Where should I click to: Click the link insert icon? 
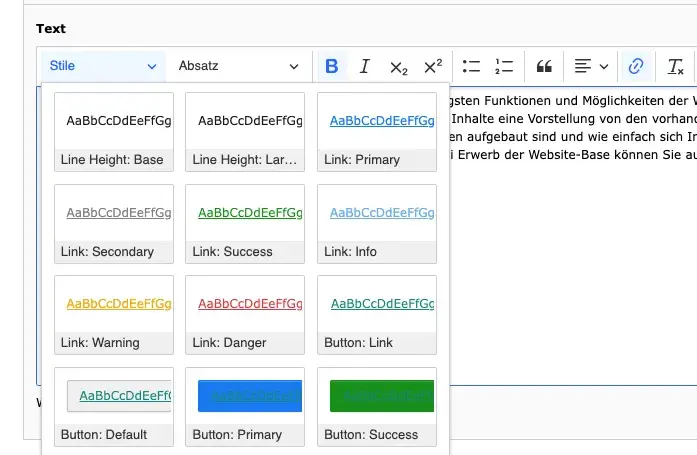(x=635, y=67)
